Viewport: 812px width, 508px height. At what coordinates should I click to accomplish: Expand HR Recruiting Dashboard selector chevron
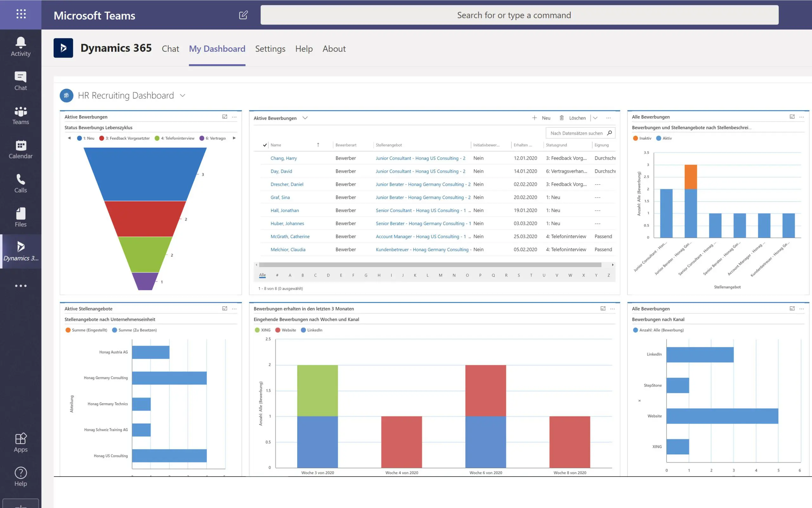coord(182,96)
